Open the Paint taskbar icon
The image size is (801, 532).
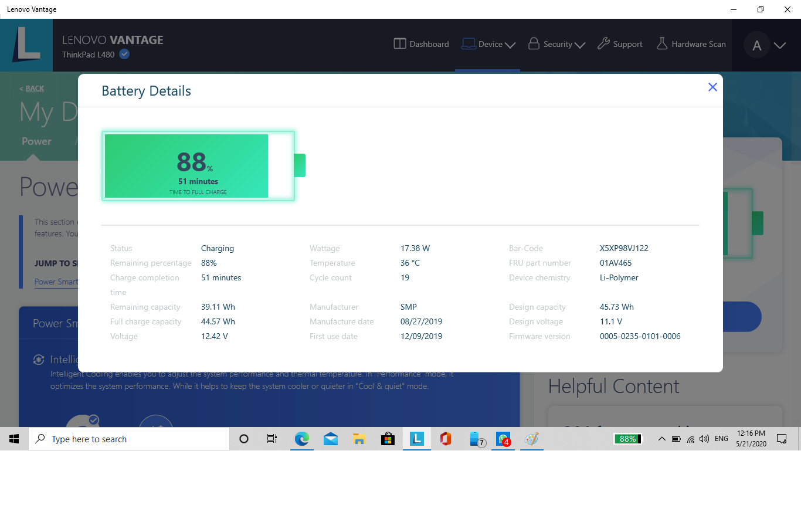tap(531, 439)
